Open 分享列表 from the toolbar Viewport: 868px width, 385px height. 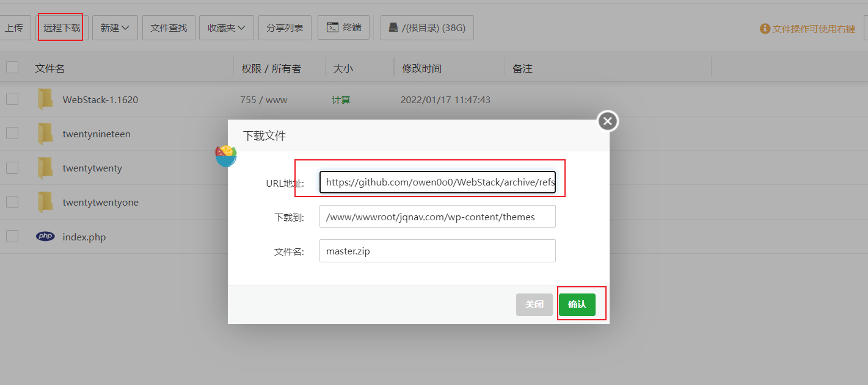point(285,27)
